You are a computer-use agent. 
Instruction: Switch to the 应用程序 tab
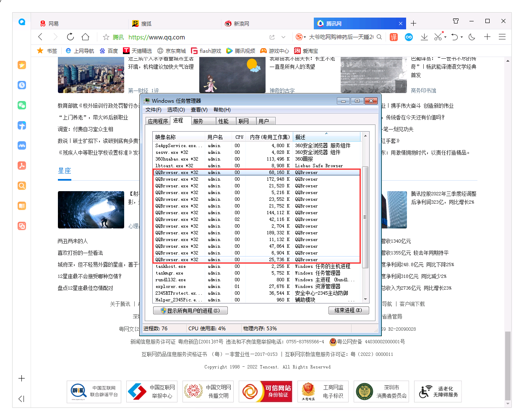click(x=158, y=121)
